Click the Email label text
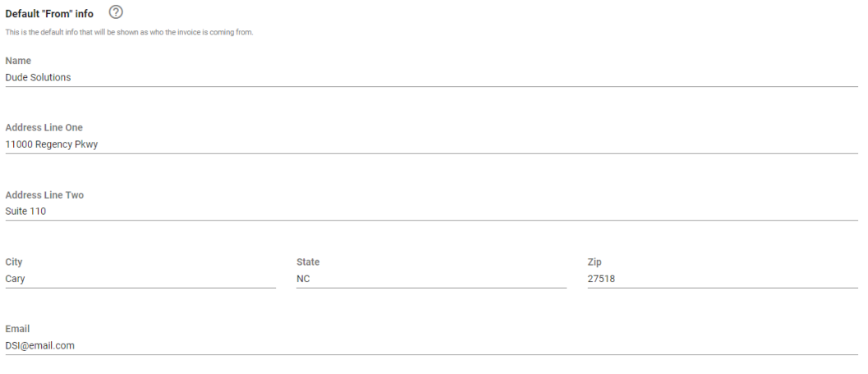The width and height of the screenshot is (868, 374). point(17,329)
